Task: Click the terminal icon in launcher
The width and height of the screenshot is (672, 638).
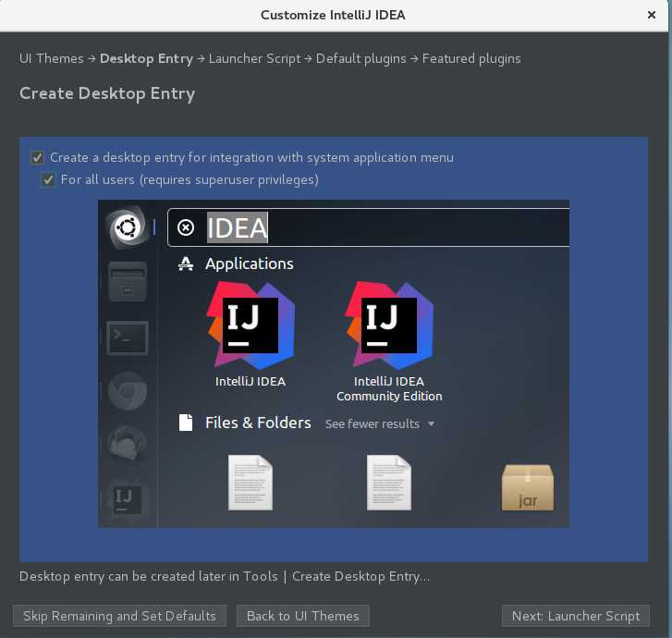Action: tap(128, 337)
